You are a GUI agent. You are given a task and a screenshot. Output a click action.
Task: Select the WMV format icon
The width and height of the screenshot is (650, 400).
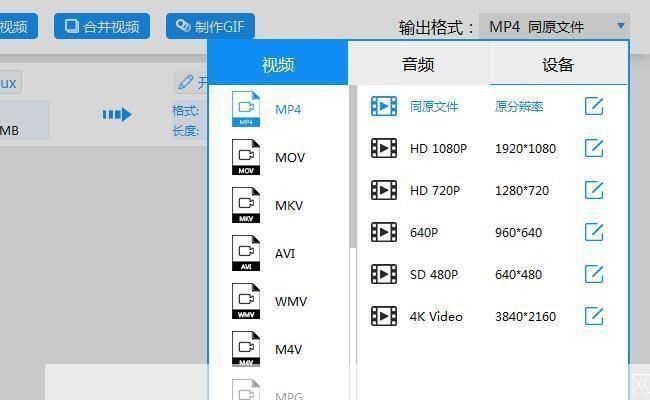pos(246,301)
